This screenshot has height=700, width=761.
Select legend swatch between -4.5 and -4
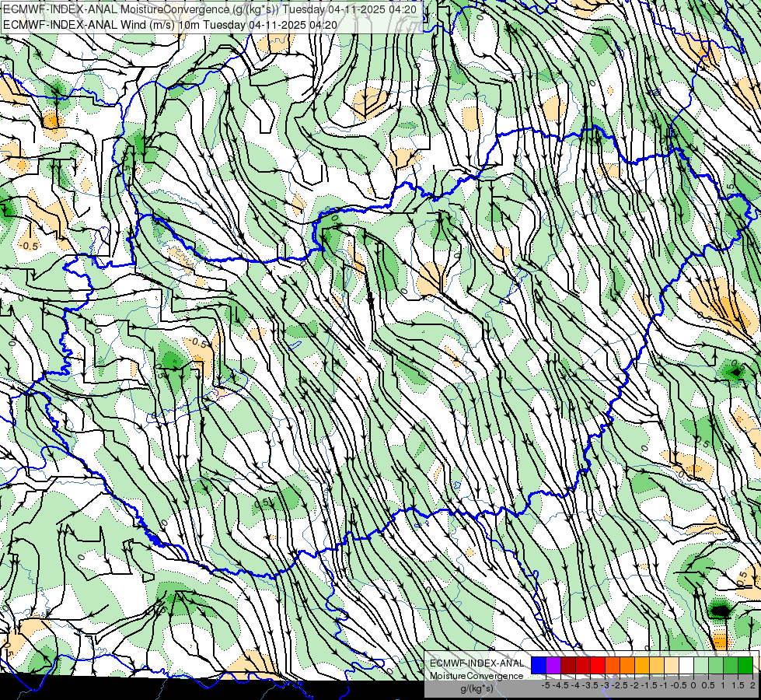click(568, 666)
